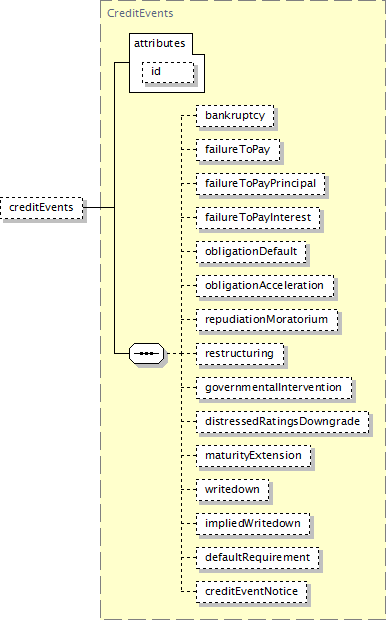Click the failureToPay element node
This screenshot has height=620, width=386.
[x=238, y=150]
